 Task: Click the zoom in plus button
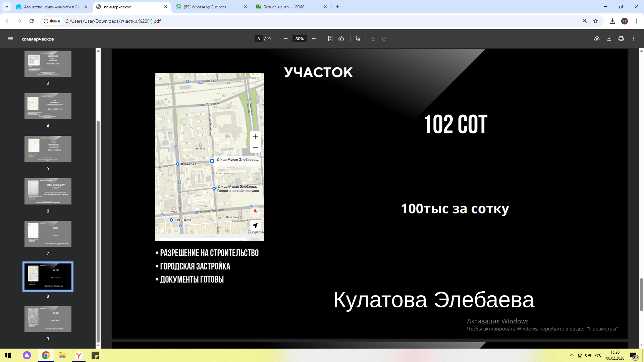pos(314,39)
